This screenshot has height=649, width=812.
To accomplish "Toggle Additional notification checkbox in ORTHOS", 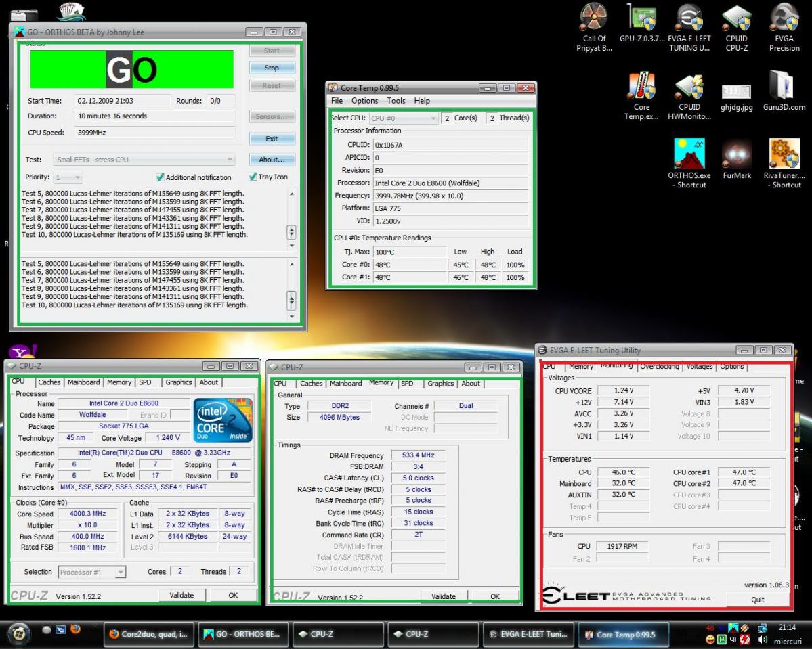I will point(160,177).
